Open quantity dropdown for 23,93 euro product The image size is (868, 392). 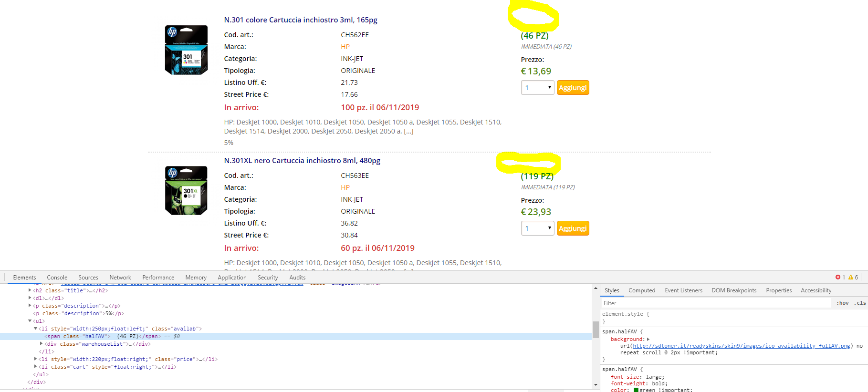point(537,228)
